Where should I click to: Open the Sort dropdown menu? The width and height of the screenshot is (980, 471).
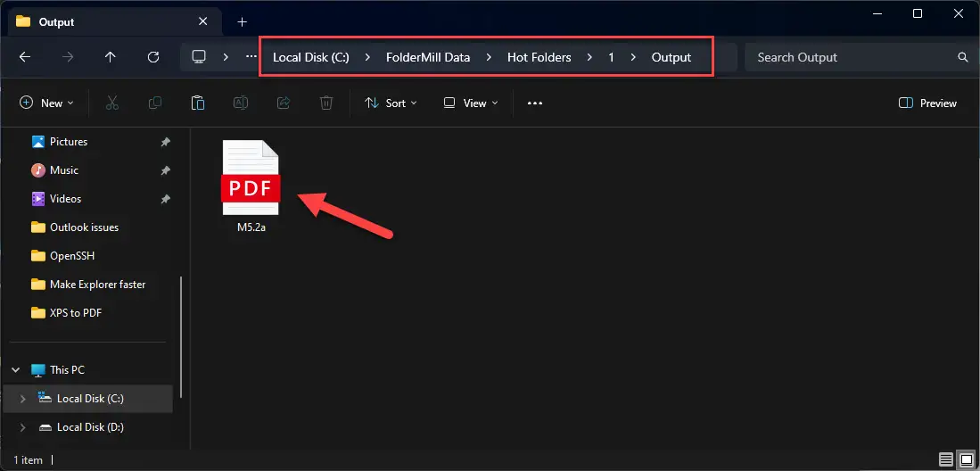click(391, 103)
